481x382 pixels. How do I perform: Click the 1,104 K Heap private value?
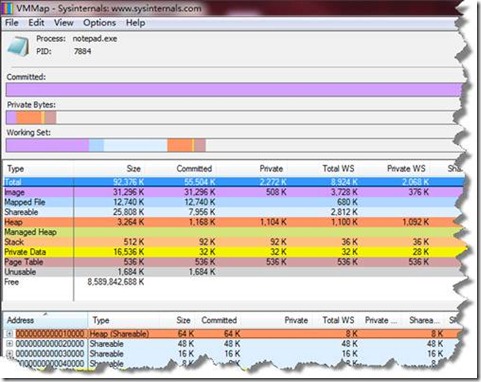click(x=273, y=222)
